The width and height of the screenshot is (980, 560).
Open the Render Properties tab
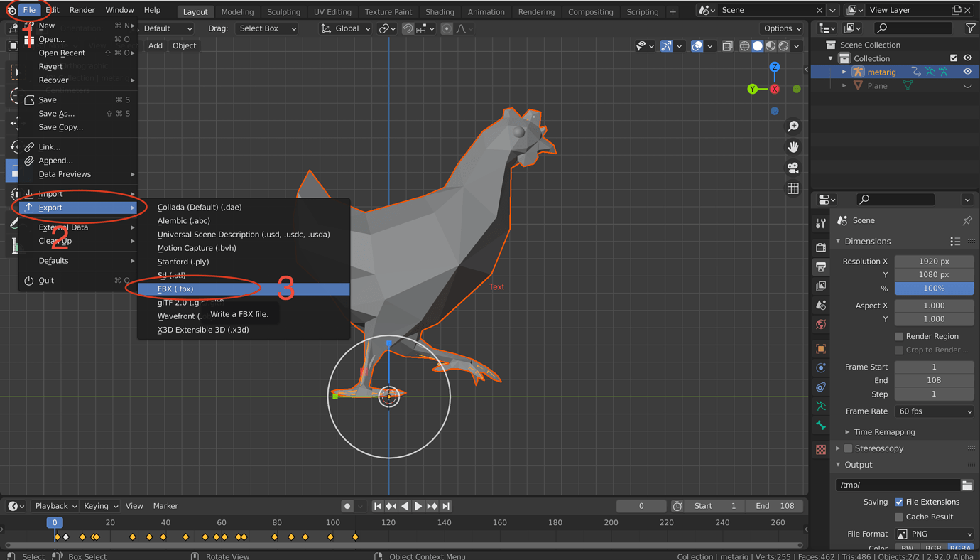[x=820, y=247]
